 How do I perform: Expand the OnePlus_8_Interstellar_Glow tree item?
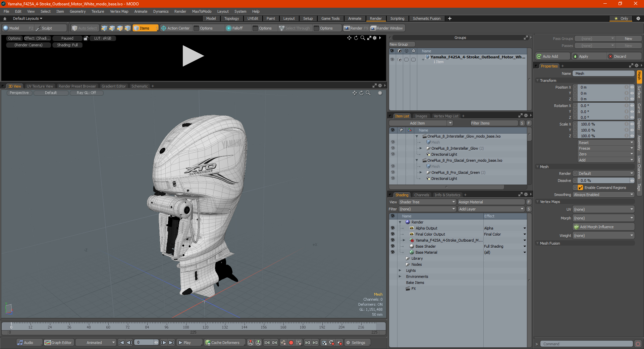tap(421, 148)
